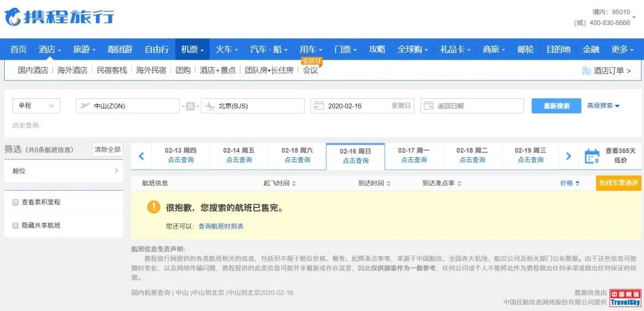Select the 02-17 周一 date tab
The height and width of the screenshot is (311, 644).
coord(413,155)
